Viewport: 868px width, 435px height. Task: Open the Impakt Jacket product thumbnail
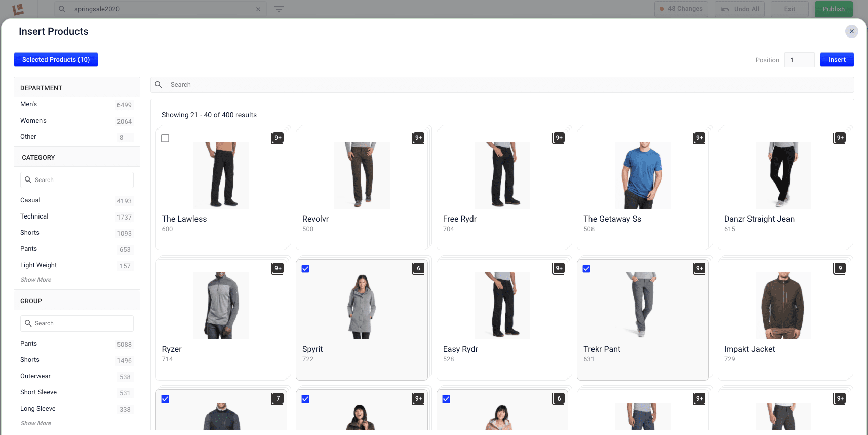point(783,306)
